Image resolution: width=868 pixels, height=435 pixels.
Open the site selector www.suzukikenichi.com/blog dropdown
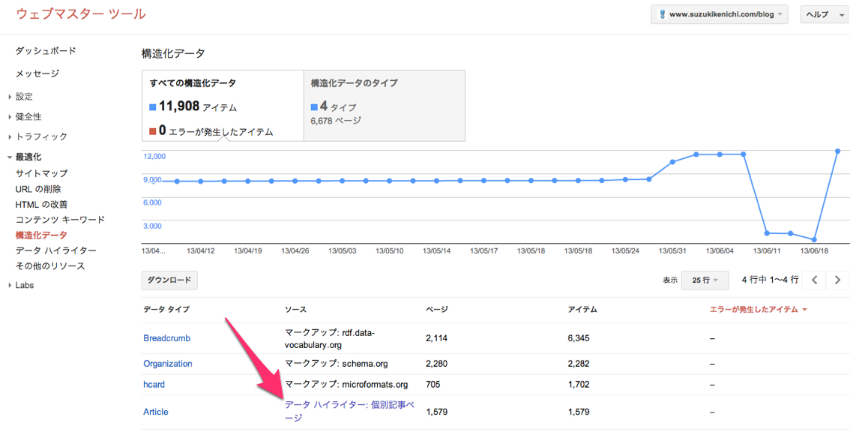tap(719, 14)
